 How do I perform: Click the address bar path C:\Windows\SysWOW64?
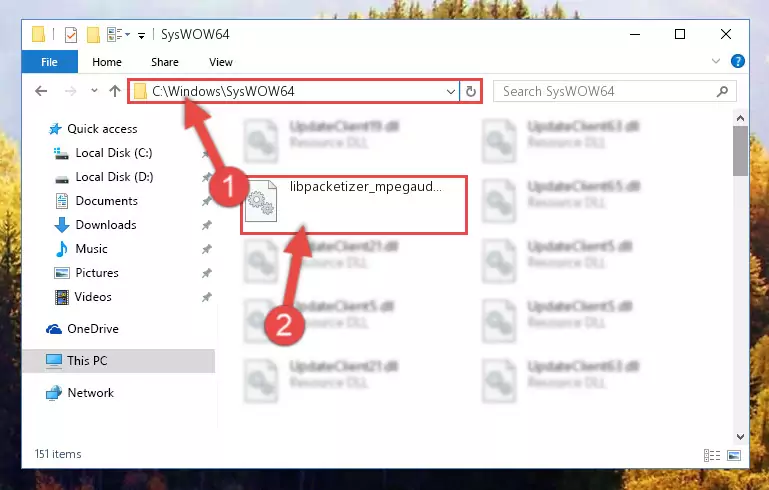pos(223,91)
